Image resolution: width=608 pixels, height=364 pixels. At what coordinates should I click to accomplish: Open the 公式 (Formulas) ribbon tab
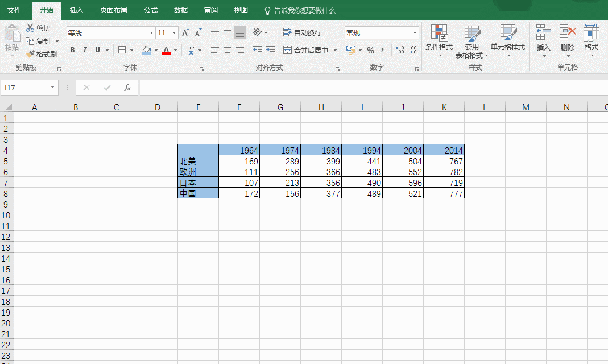point(151,10)
